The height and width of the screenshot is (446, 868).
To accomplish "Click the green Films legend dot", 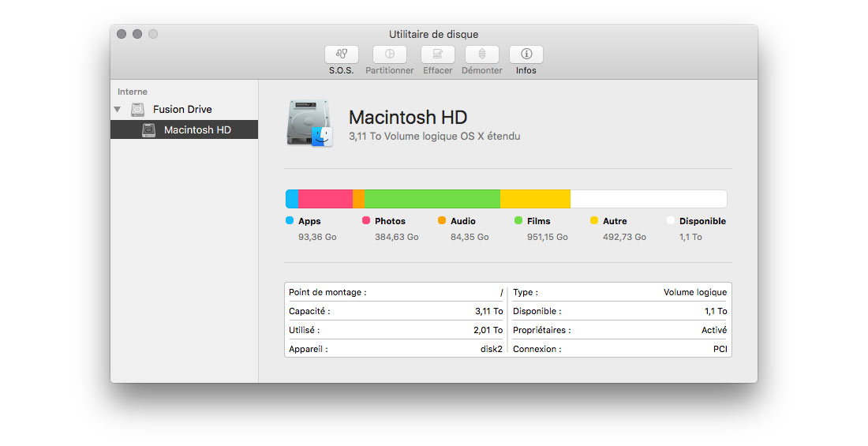I will pyautogui.click(x=518, y=220).
